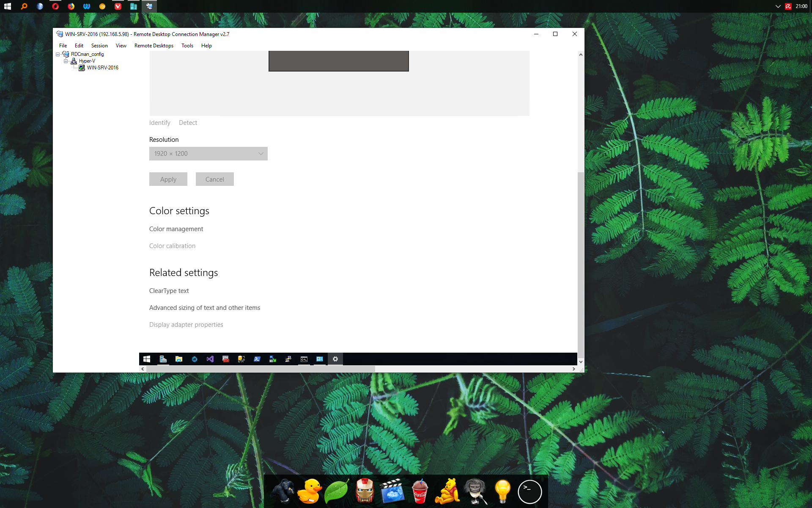
Task: Open the blue-green arrows lock icon on remote taskbar
Action: pos(273,359)
